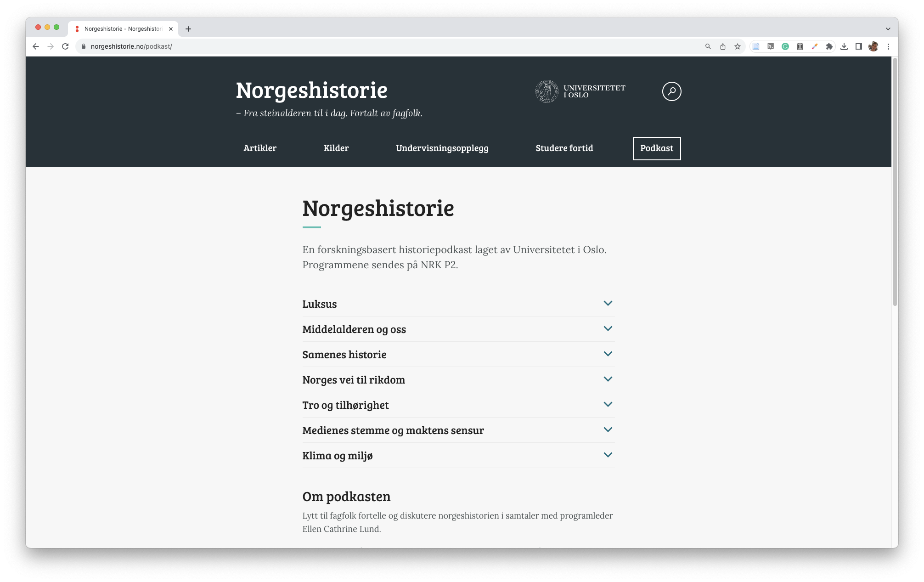Open Undervisningsopplegg navigation link

[x=442, y=148]
